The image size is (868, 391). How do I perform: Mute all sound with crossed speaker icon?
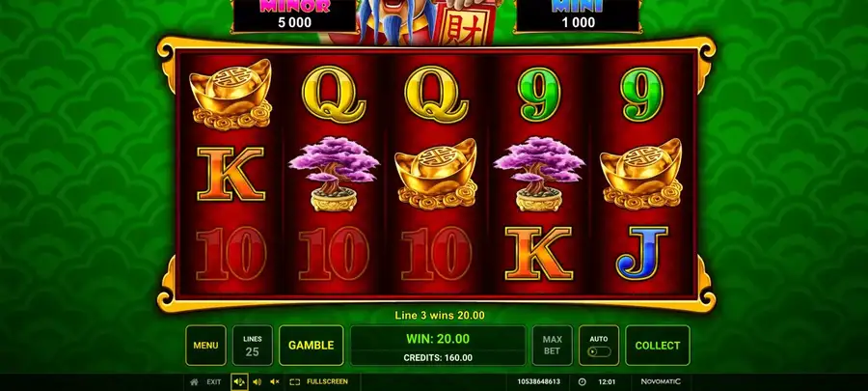(x=274, y=382)
